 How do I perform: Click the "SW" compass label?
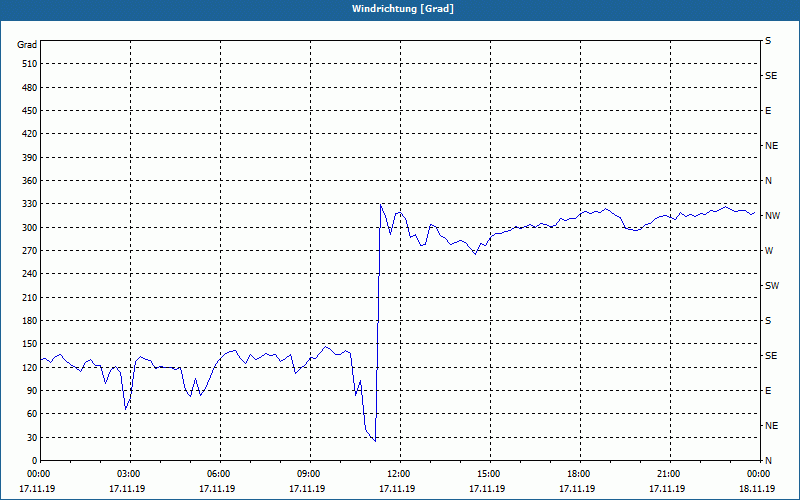(772, 286)
